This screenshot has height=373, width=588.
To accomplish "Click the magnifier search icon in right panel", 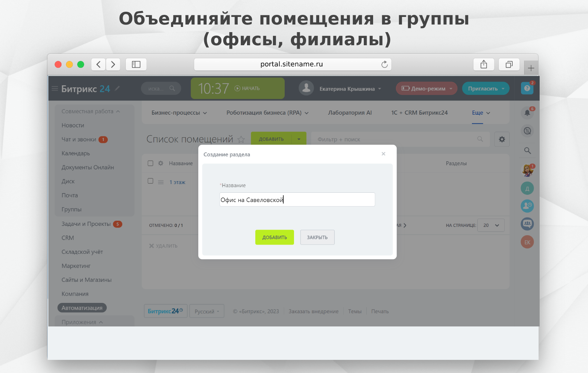I will [527, 151].
